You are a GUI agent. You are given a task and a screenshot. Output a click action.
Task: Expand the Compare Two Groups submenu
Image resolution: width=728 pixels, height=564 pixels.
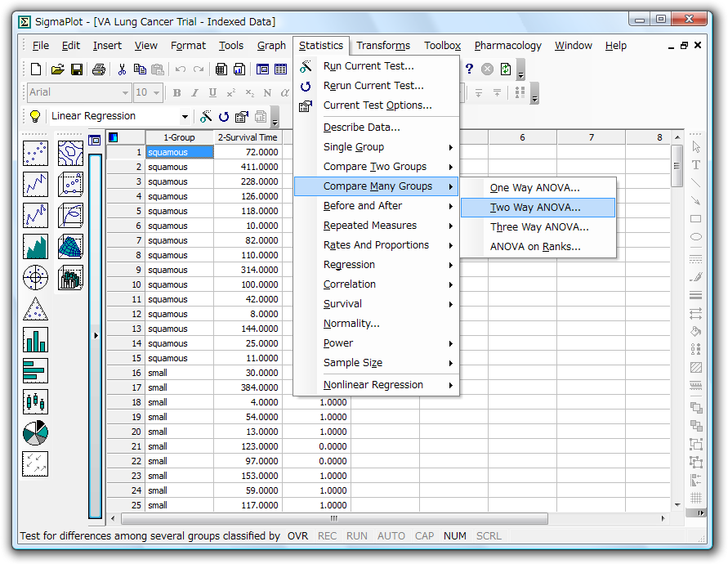[377, 167]
